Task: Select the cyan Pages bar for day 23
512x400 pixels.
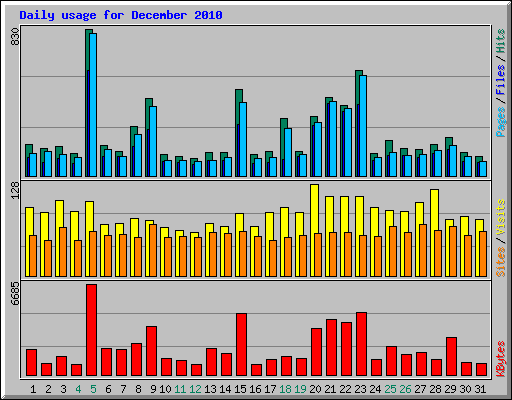Action: tap(363, 126)
